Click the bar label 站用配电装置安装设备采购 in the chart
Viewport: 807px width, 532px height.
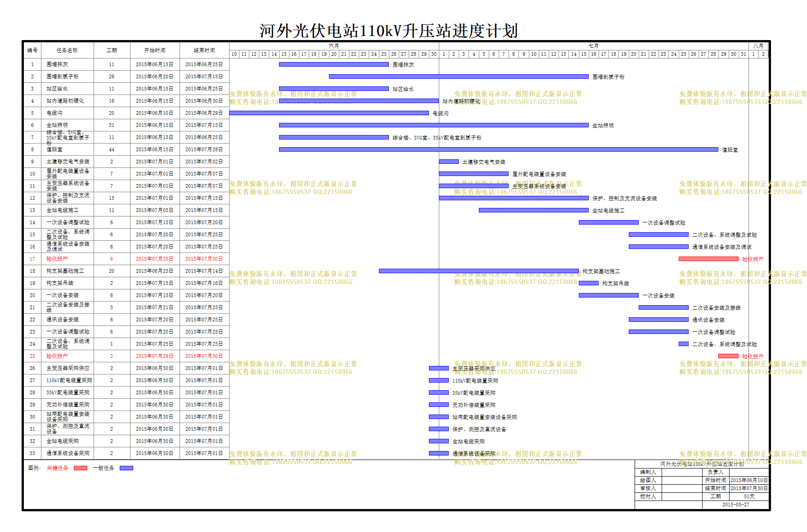485,417
